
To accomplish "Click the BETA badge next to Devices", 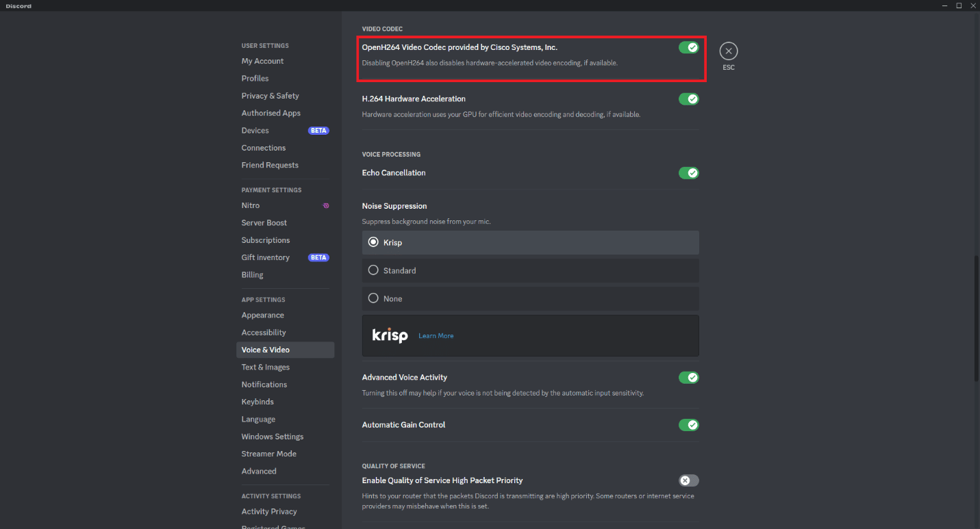I will click(x=318, y=130).
